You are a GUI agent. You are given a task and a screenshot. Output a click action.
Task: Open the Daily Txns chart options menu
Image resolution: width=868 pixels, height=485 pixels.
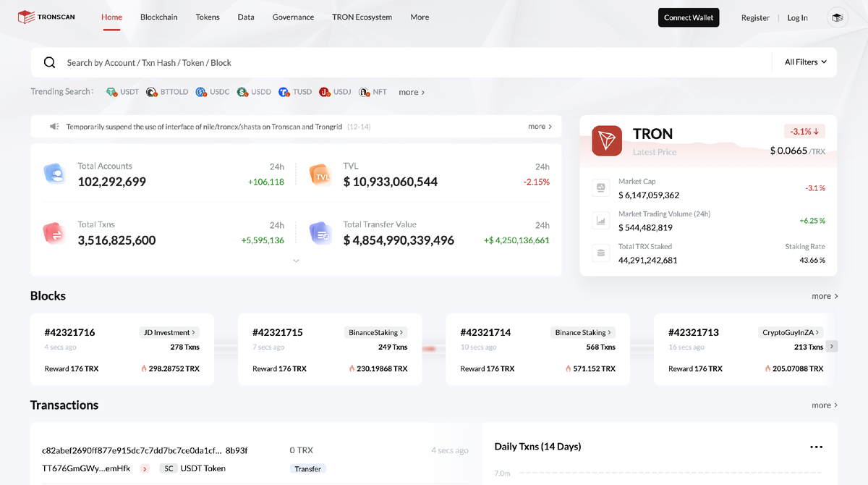tap(816, 447)
